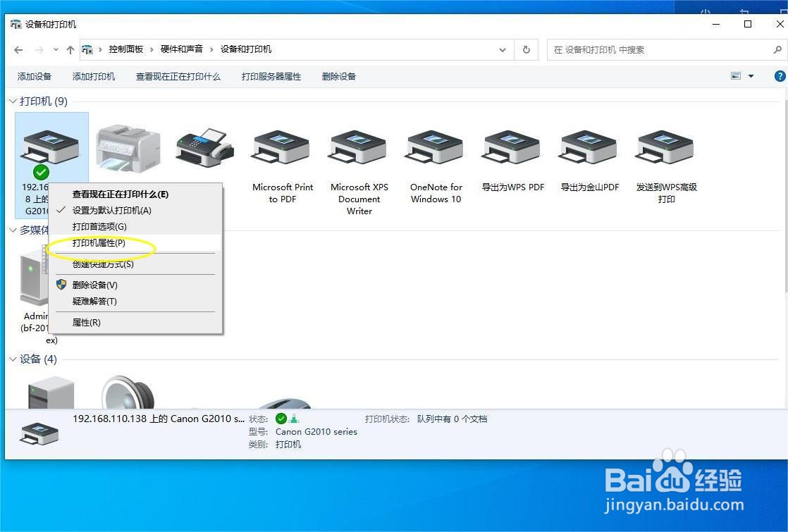Viewport: 788px width, 532px height.
Task: Click the Up one level arrow
Action: click(x=70, y=50)
